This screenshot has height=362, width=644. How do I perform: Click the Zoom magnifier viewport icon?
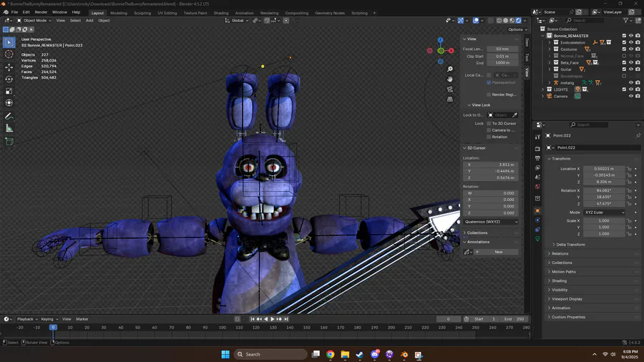(450, 69)
